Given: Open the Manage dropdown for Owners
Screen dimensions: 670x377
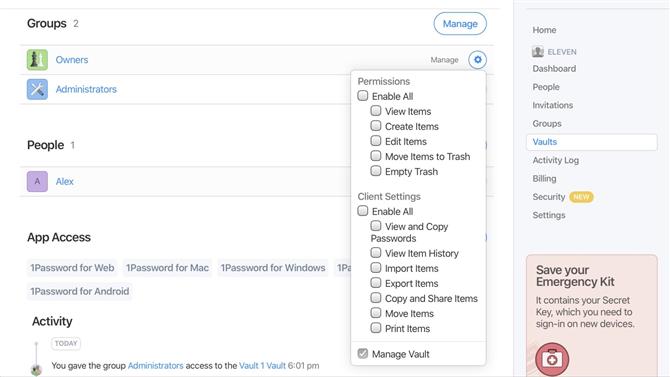Looking at the screenshot, I should click(x=444, y=60).
